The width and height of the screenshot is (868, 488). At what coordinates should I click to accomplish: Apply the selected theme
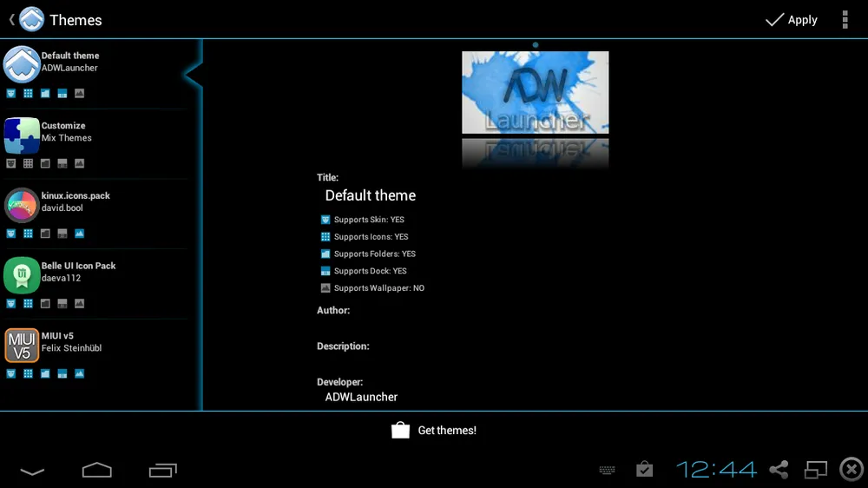(x=791, y=20)
